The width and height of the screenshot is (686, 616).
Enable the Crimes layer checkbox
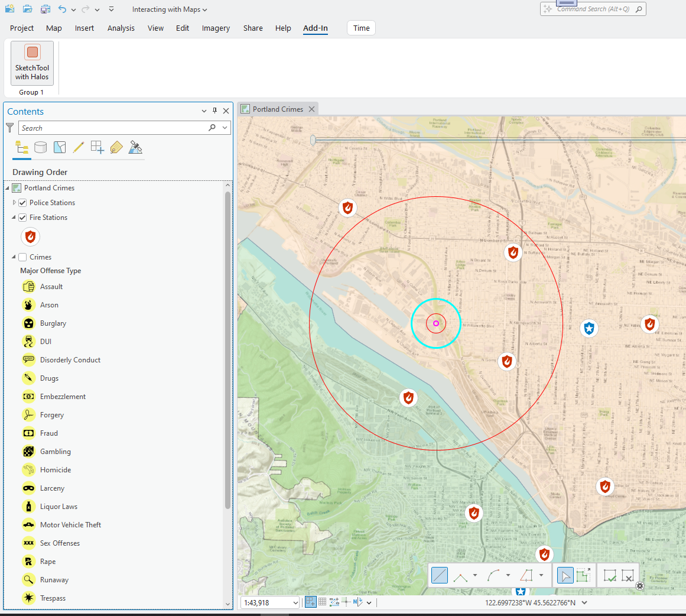click(22, 257)
